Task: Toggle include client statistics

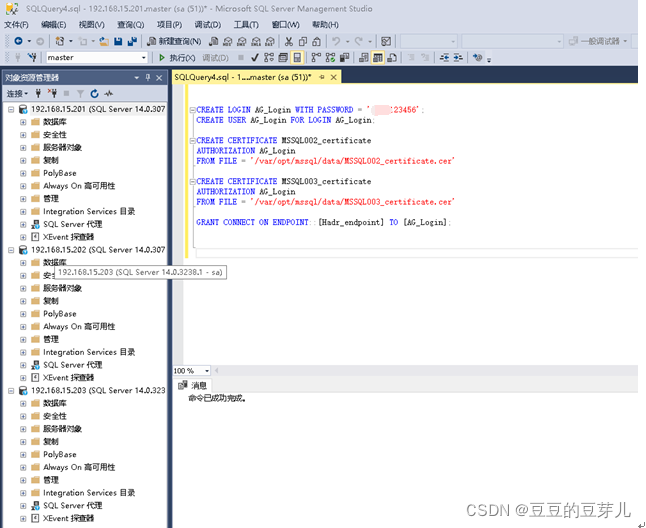Action: pos(344,57)
